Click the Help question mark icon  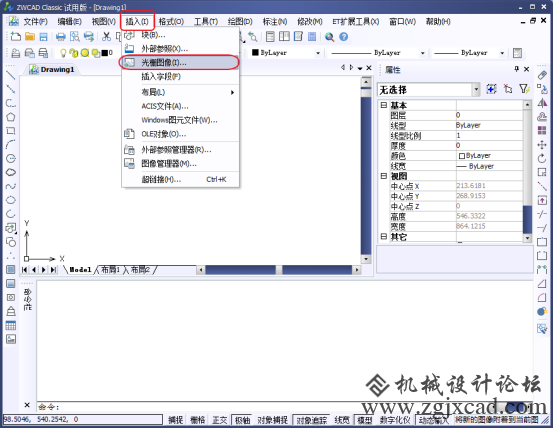343,37
